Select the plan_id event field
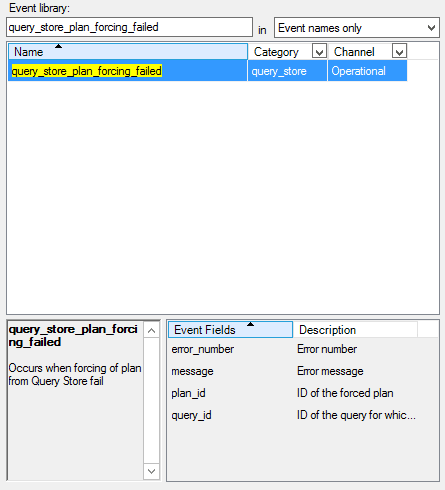This screenshot has width=445, height=490. (188, 393)
